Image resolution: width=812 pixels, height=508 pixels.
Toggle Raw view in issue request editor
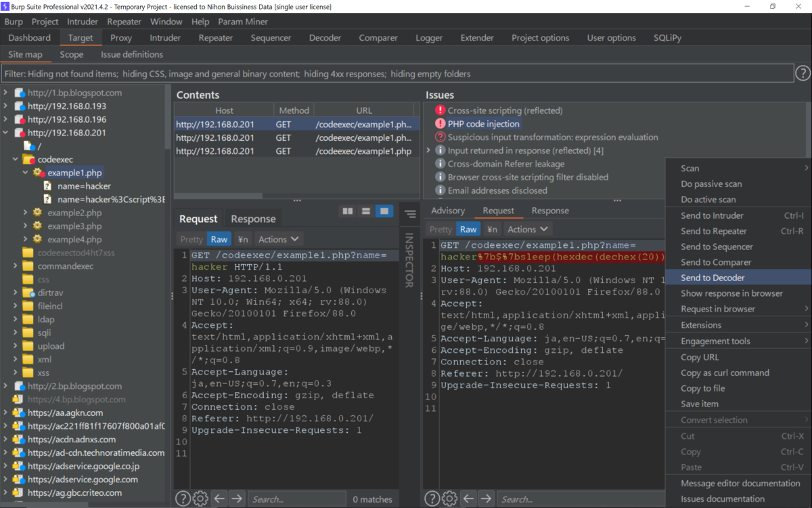click(x=468, y=230)
